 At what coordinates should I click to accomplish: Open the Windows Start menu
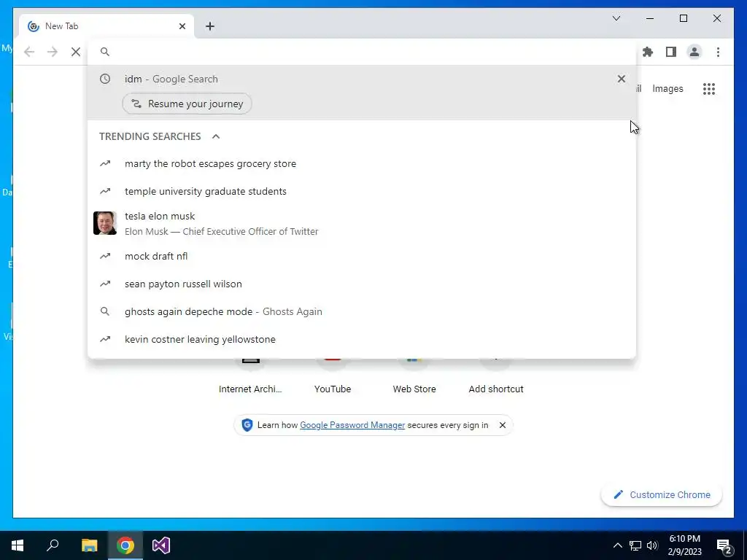[x=18, y=545]
